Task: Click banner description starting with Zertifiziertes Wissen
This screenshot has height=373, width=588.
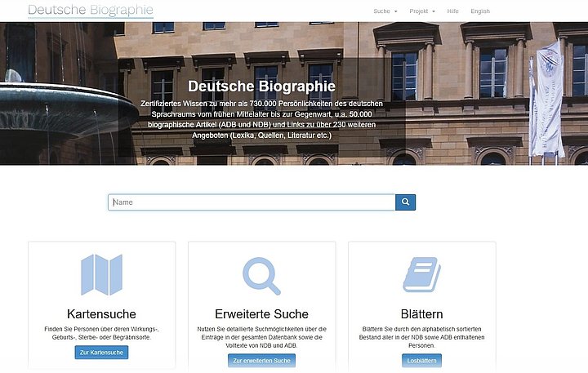Action: [262, 119]
